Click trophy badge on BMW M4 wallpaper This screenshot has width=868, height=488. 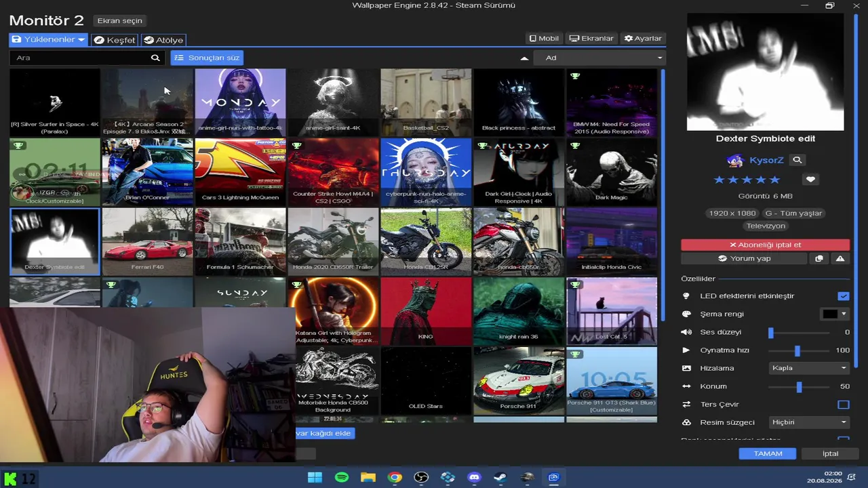pos(575,76)
